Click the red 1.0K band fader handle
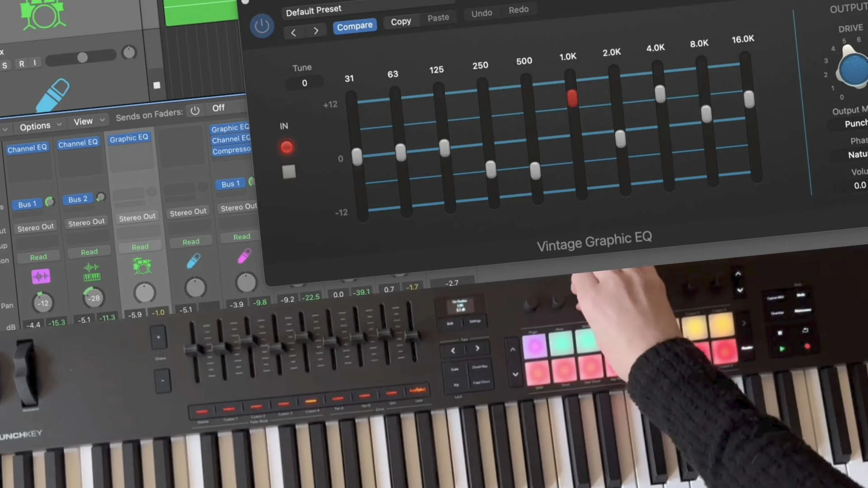Viewport: 868px width, 488px height. 571,99
